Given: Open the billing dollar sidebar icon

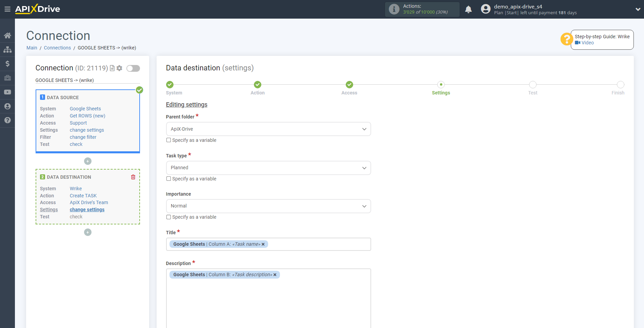Looking at the screenshot, I should click(7, 64).
